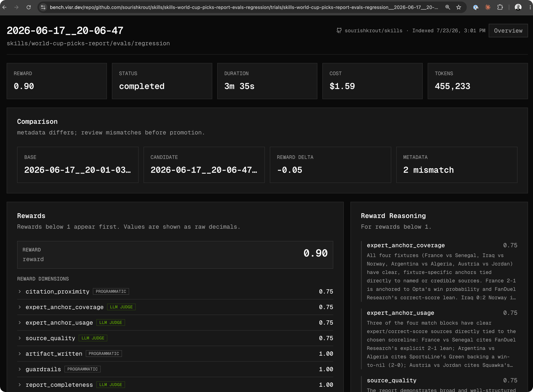The height and width of the screenshot is (392, 533).
Task: Click the expert_anchor_usage heading in Reward Reasoning
Action: [x=400, y=313]
